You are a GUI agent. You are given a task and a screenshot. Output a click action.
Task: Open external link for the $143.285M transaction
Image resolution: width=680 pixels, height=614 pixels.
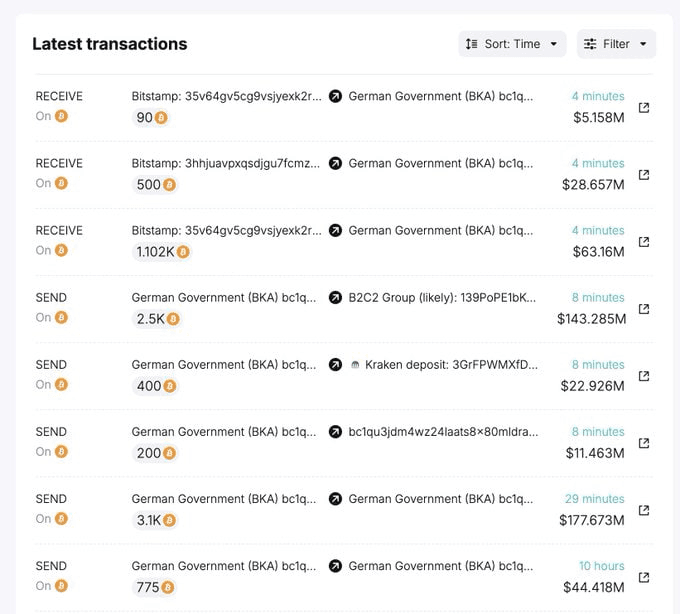pyautogui.click(x=644, y=309)
